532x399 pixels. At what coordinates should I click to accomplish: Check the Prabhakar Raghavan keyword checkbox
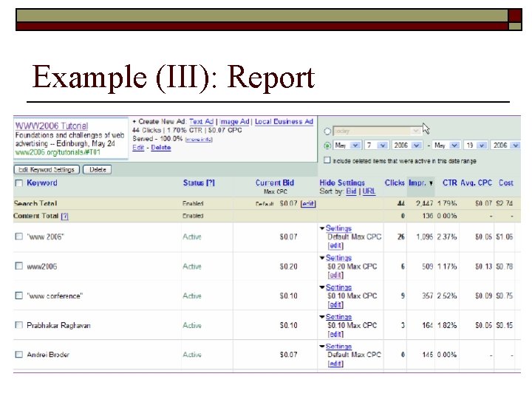coord(19,325)
